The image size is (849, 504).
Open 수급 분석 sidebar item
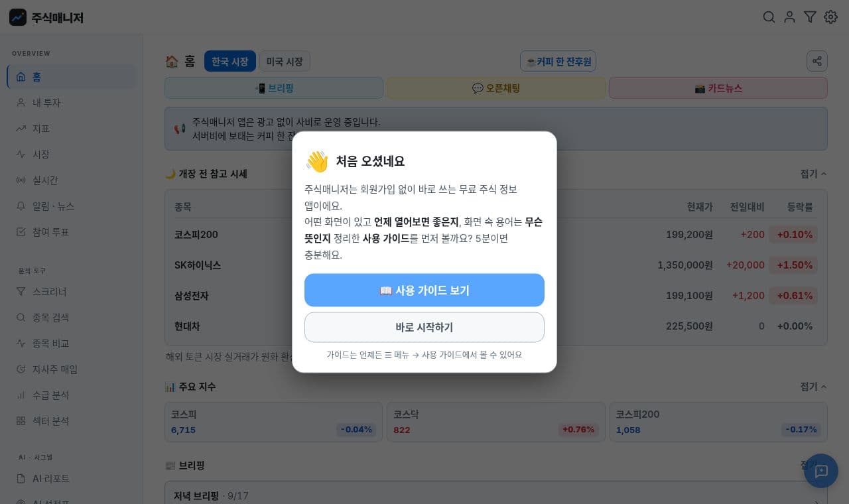tap(72, 395)
